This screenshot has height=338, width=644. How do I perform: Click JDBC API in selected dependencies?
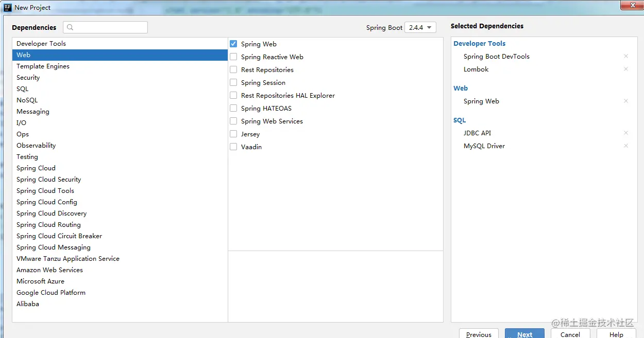(x=478, y=133)
